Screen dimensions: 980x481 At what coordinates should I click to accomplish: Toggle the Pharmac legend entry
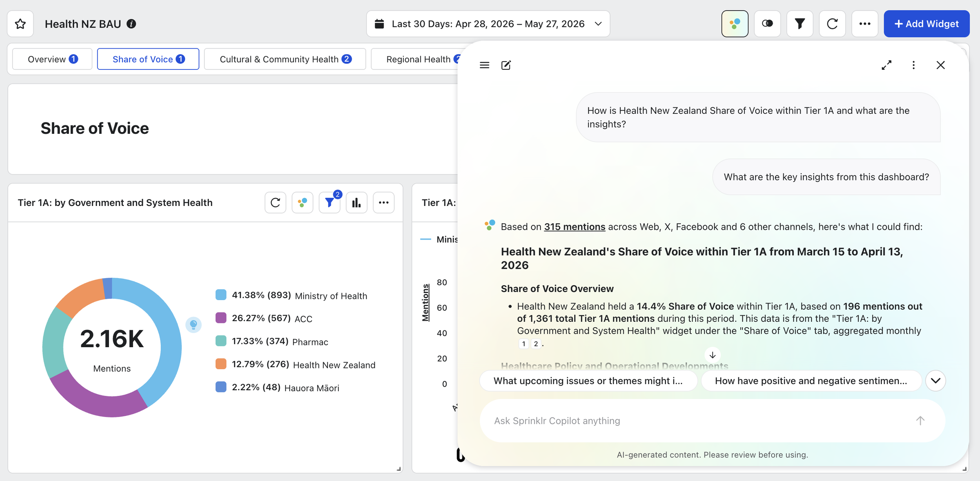click(x=272, y=341)
